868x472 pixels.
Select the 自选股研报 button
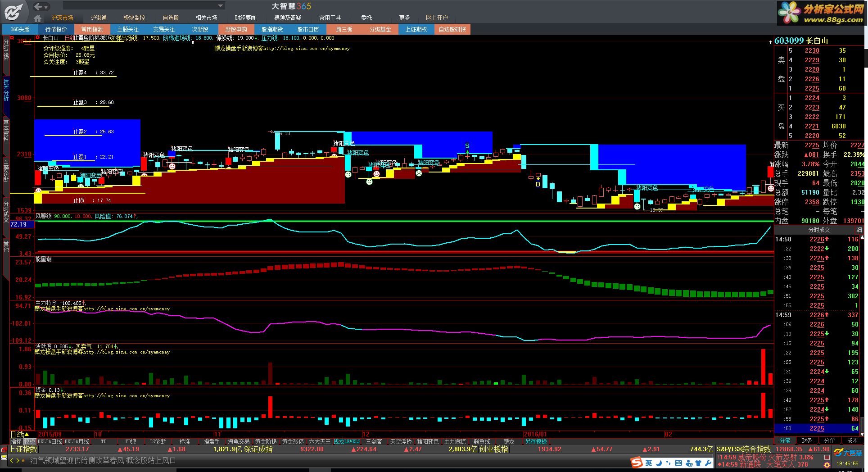point(452,29)
